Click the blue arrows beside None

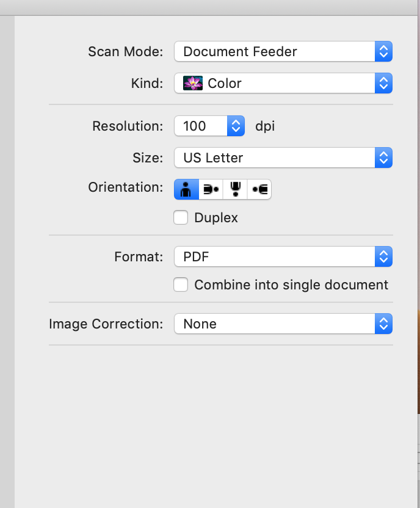(383, 324)
